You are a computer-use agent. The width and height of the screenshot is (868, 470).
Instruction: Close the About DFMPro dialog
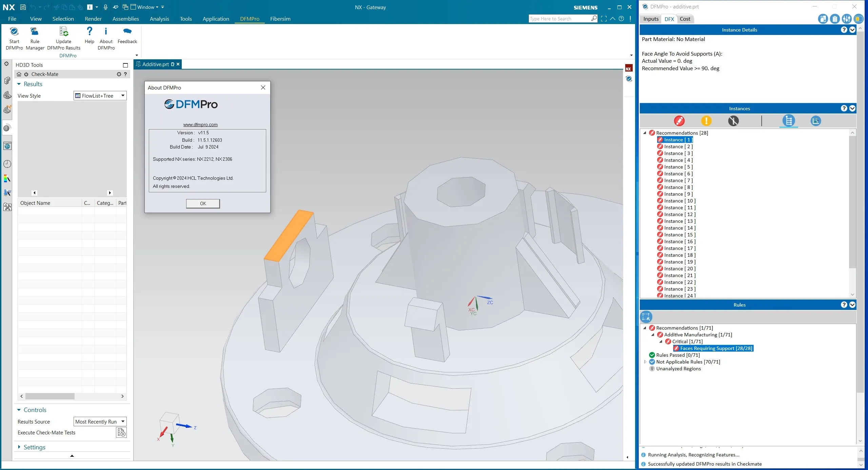click(x=263, y=87)
